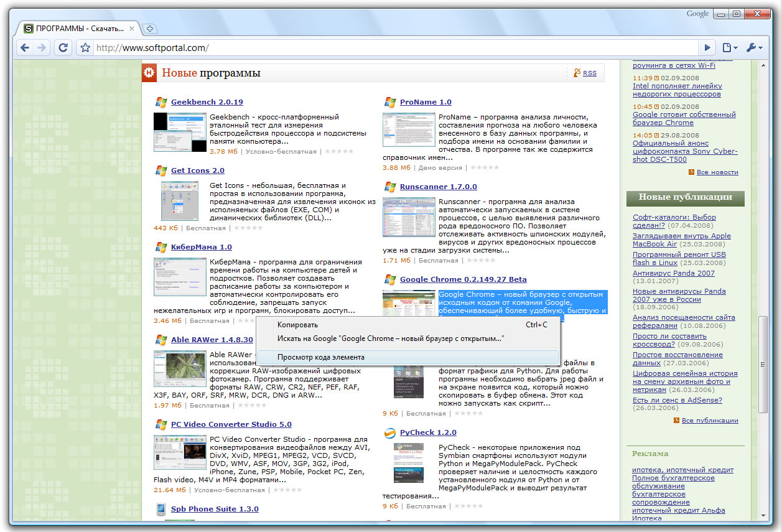Open the Get Icons 2.0 link
Screen dimensions: 782x532
click(x=198, y=170)
